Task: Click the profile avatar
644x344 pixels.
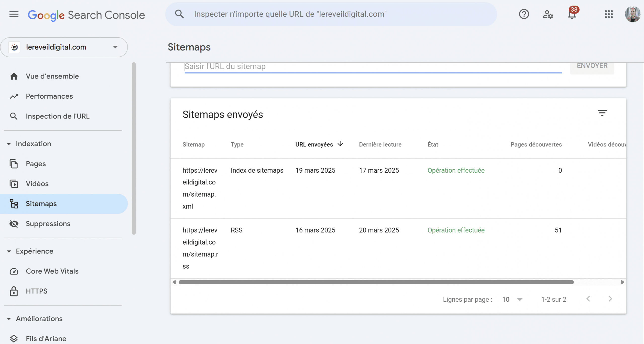Action: 633,14
